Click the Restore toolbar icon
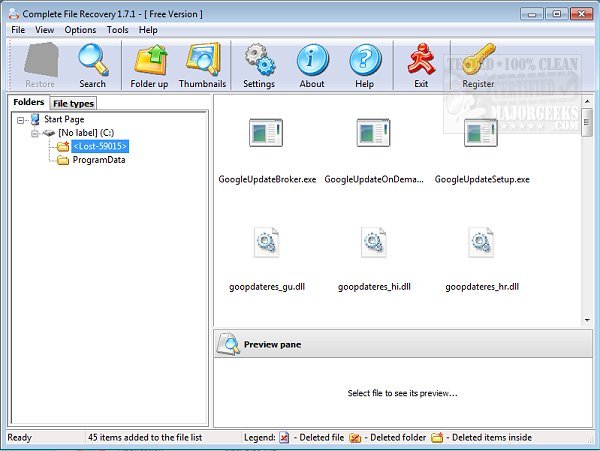This screenshot has height=451, width=600. point(41,60)
